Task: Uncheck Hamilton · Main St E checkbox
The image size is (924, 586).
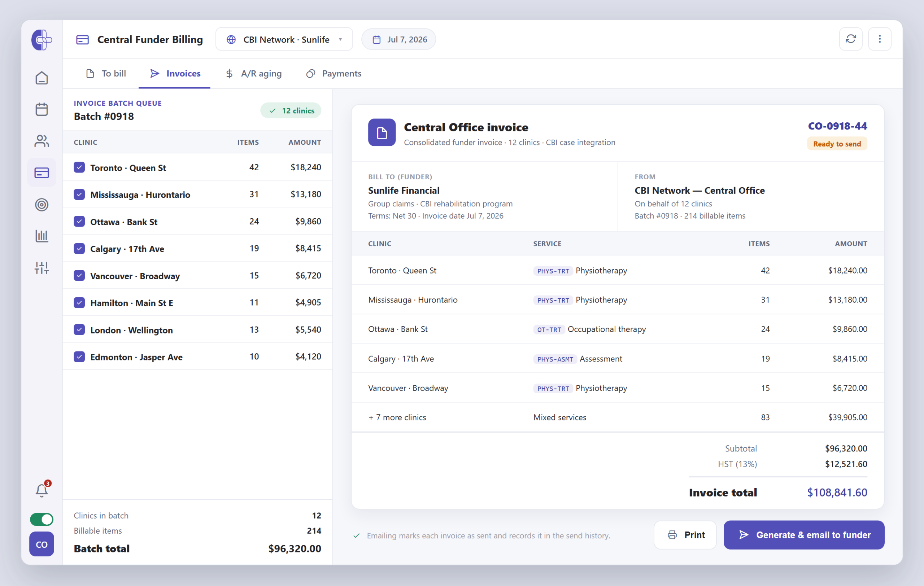Action: click(x=79, y=303)
